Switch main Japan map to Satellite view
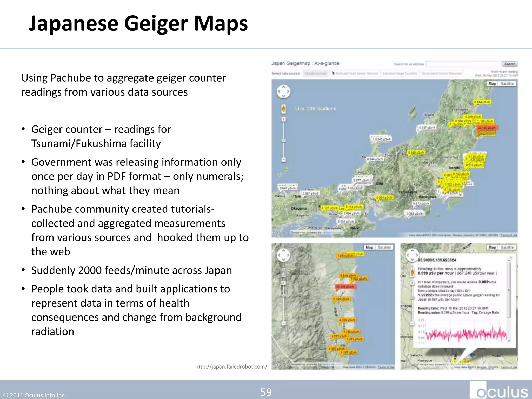This screenshot has width=532, height=399. (507, 84)
